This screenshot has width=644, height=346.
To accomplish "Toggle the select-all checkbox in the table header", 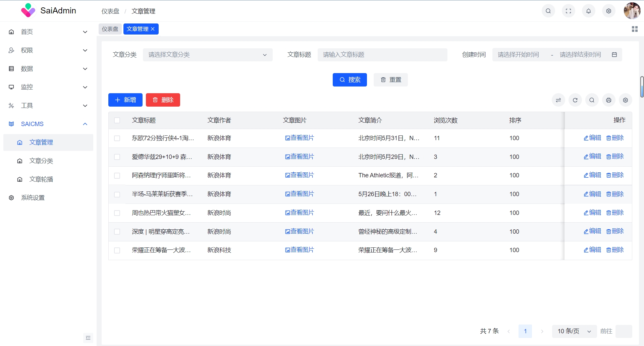I will pyautogui.click(x=117, y=120).
